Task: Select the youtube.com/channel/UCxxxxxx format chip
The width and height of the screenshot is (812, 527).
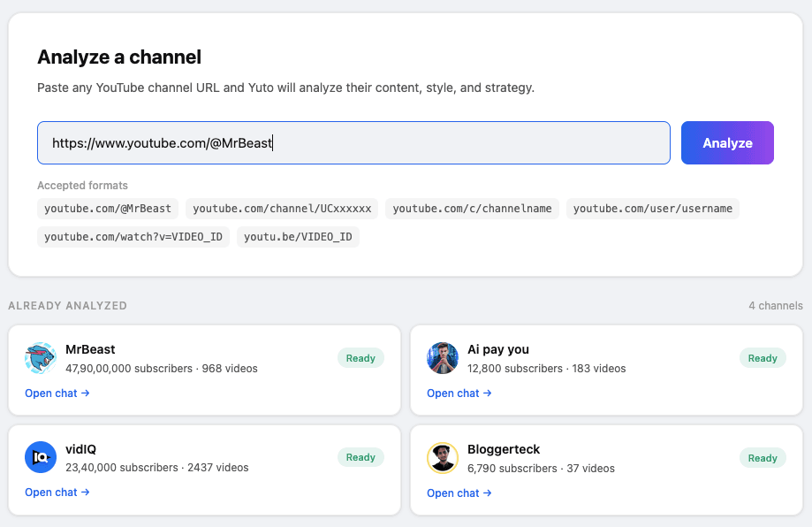Action: [282, 209]
